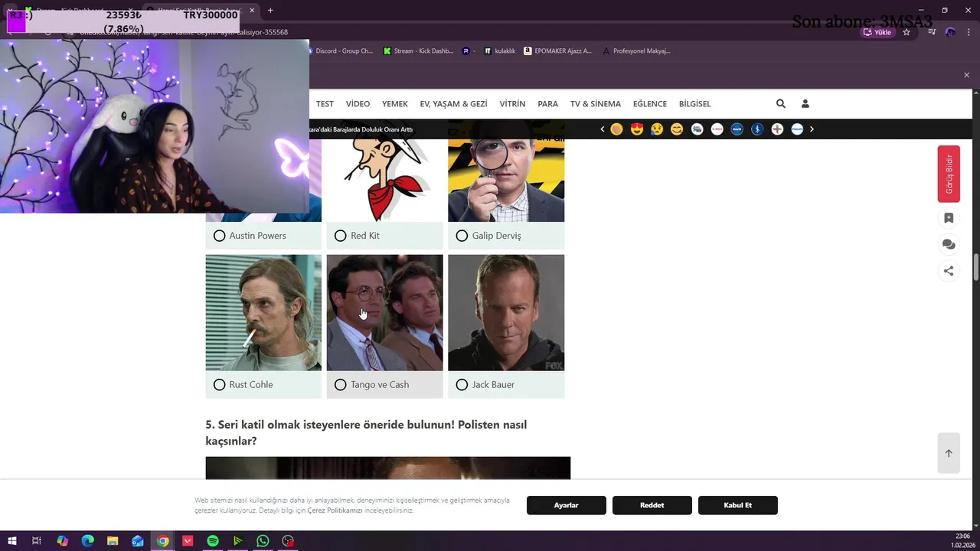The image size is (980, 551).
Task: Open Windows Start menu
Action: click(x=11, y=541)
